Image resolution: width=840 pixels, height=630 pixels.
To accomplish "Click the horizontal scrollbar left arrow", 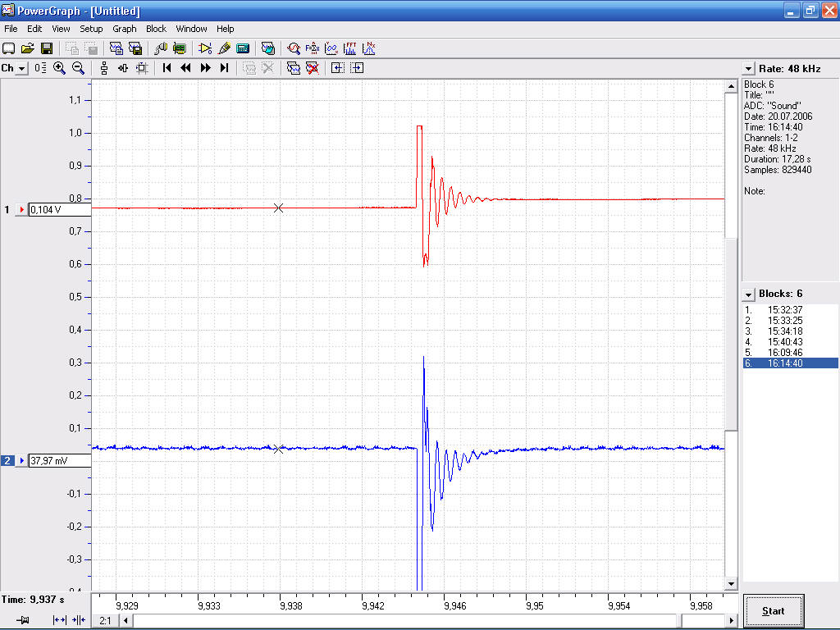I will (x=126, y=620).
